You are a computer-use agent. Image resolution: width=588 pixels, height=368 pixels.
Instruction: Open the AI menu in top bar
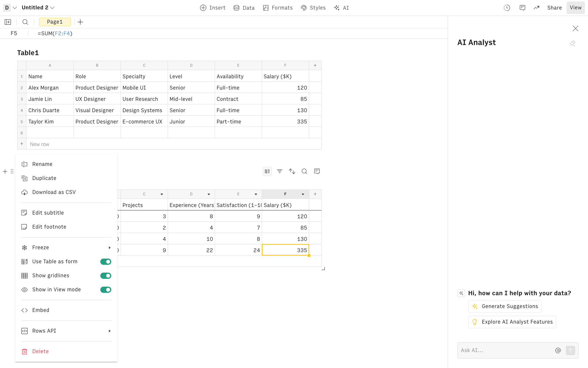click(341, 8)
